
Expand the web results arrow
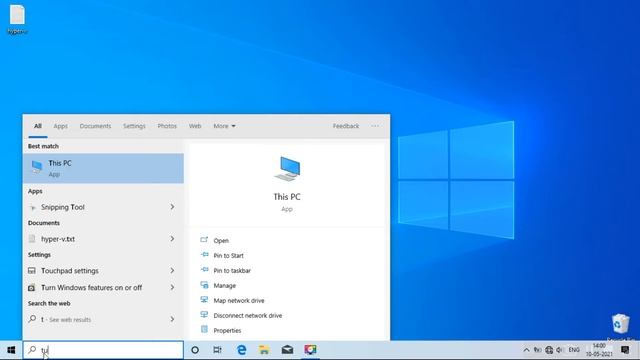pos(172,320)
